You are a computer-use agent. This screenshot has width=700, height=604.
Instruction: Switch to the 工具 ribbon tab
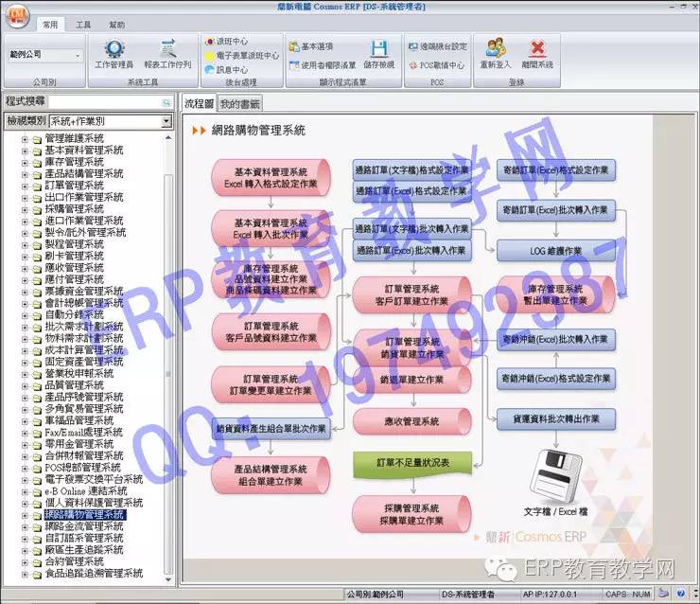(83, 25)
